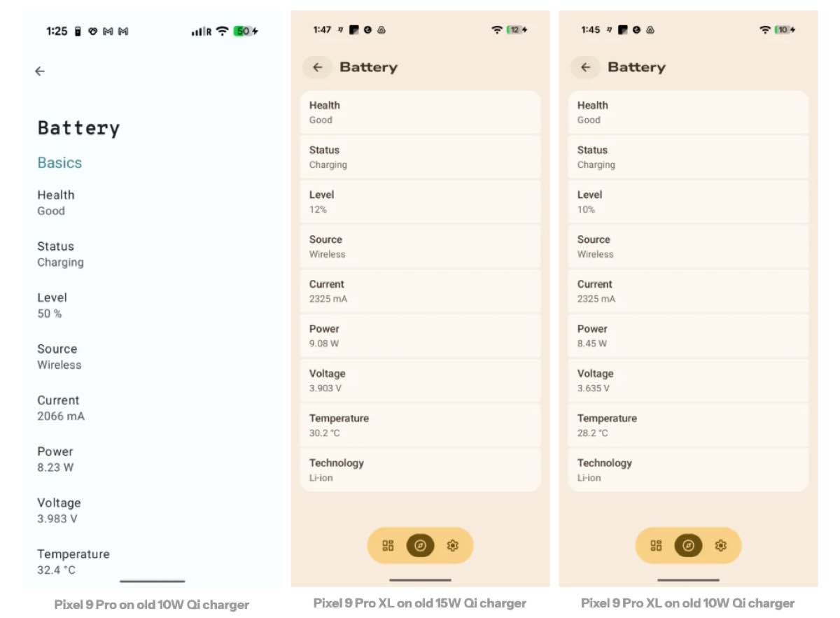Open the Power 9.08 W entry
Screen dimensions: 840x618
pos(420,336)
